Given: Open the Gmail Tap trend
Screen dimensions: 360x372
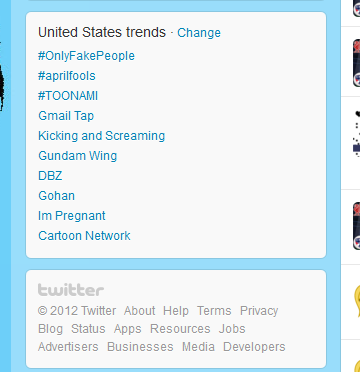Looking at the screenshot, I should [66, 116].
